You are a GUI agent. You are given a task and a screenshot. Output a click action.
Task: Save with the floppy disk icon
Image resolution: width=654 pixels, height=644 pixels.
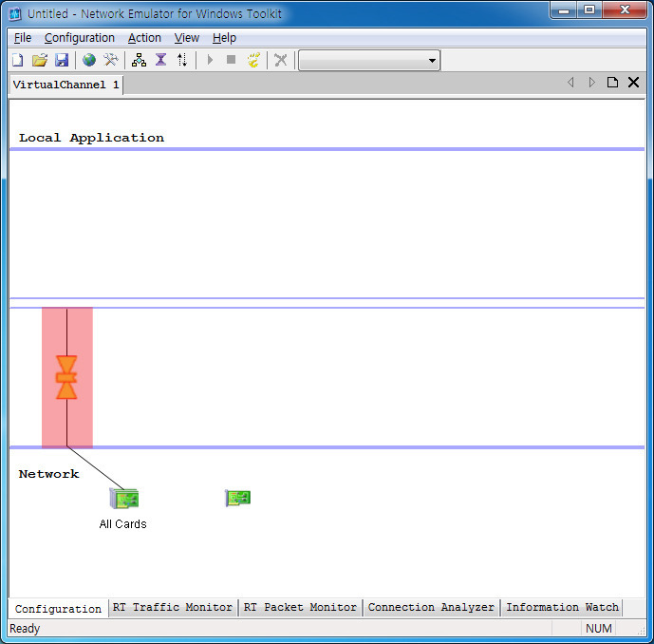pyautogui.click(x=62, y=60)
